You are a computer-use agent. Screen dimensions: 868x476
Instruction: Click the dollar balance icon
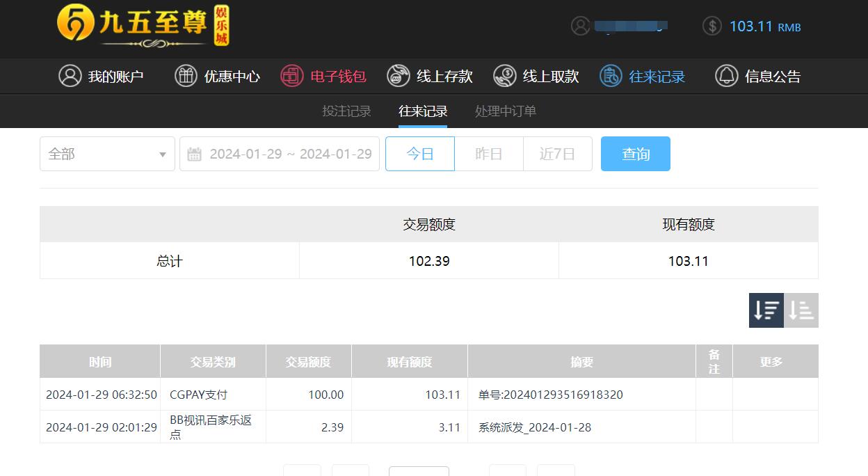click(x=712, y=26)
